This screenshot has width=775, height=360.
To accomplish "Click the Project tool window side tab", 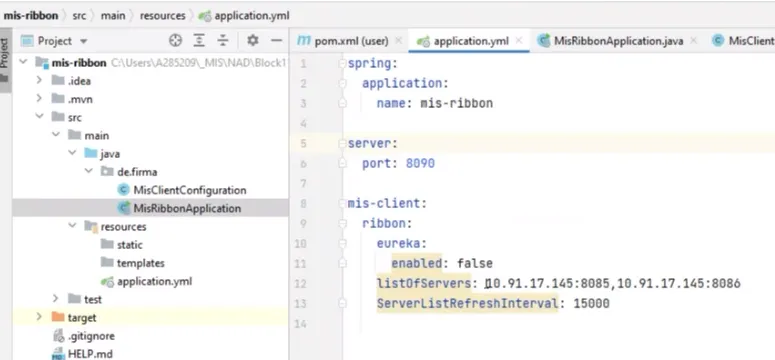I will pyautogui.click(x=5, y=60).
